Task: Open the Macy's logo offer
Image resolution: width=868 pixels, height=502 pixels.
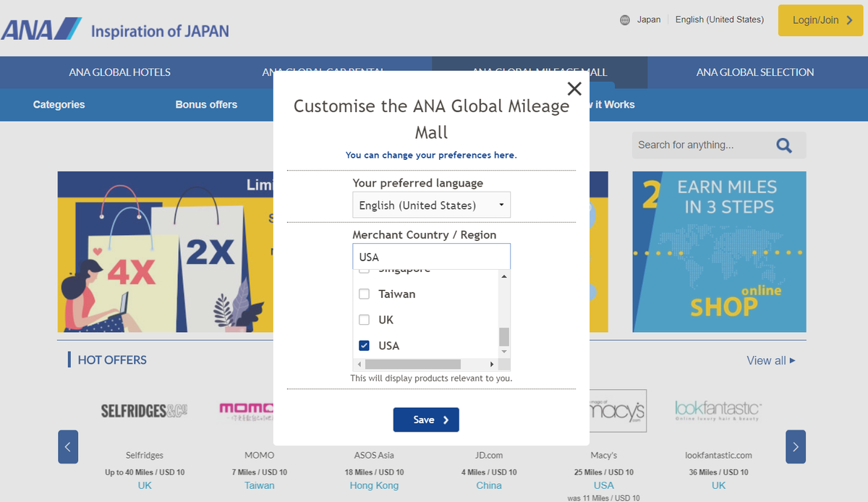Action: click(x=617, y=411)
